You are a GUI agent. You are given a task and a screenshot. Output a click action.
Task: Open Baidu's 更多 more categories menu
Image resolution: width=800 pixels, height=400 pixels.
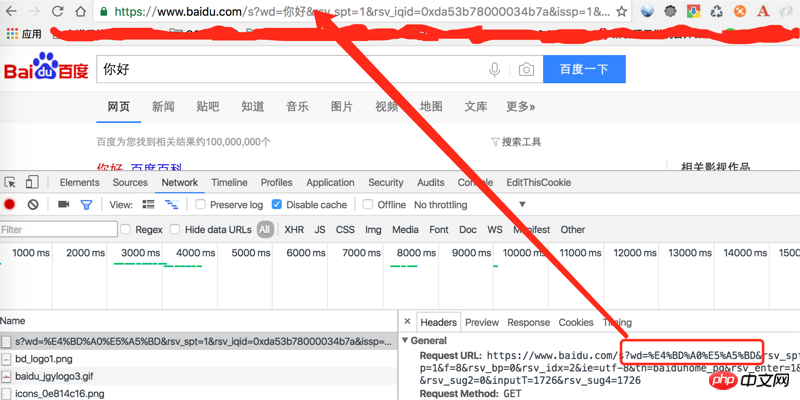click(520, 107)
